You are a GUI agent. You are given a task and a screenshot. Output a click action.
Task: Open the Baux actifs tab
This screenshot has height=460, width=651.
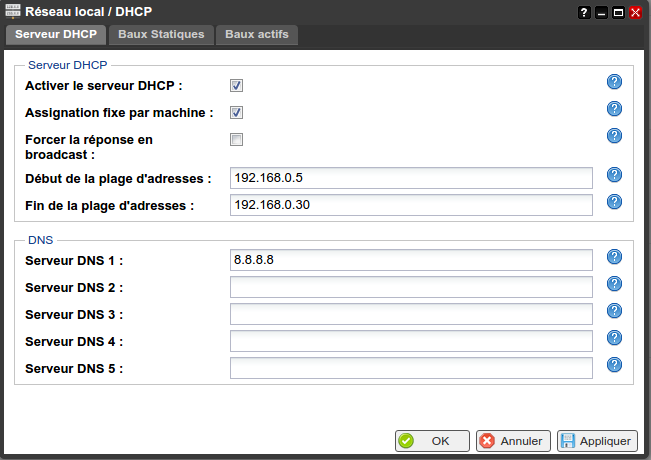[257, 34]
